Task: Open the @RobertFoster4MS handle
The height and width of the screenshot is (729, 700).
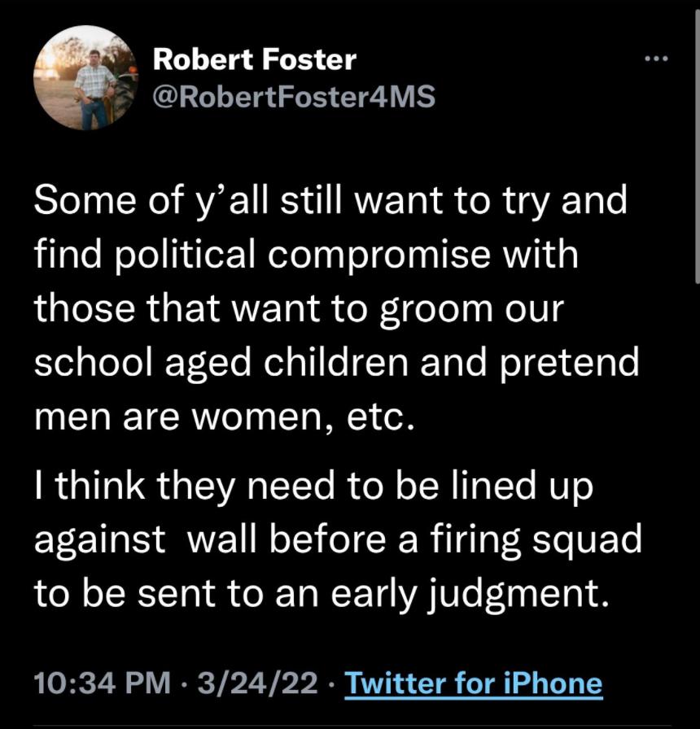Action: (x=294, y=97)
